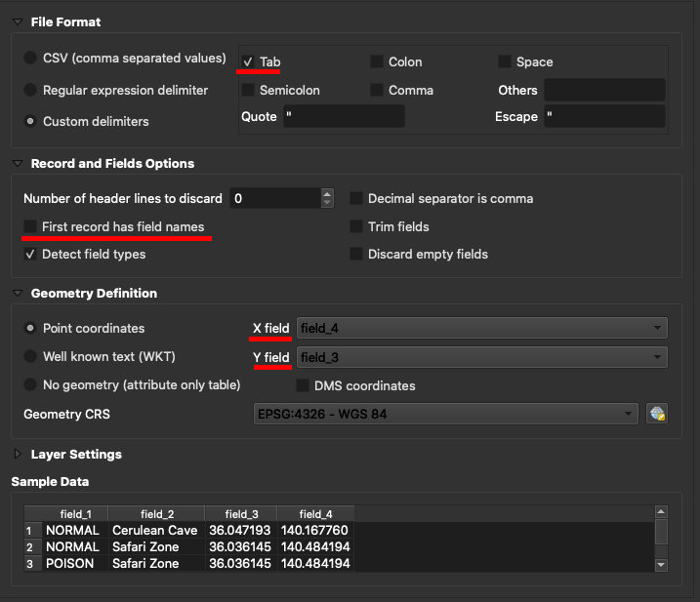Select Well known text (WKT) geometry
This screenshot has width=700, height=602.
coord(31,356)
